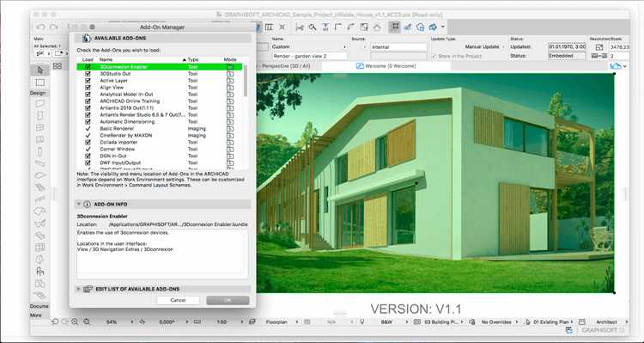
Task: Click the Adjust elements toolbar icon
Action: [325, 28]
